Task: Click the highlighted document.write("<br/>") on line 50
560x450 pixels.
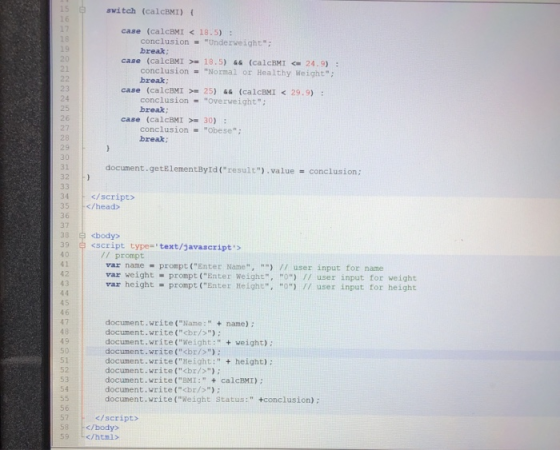Action: 163,351
